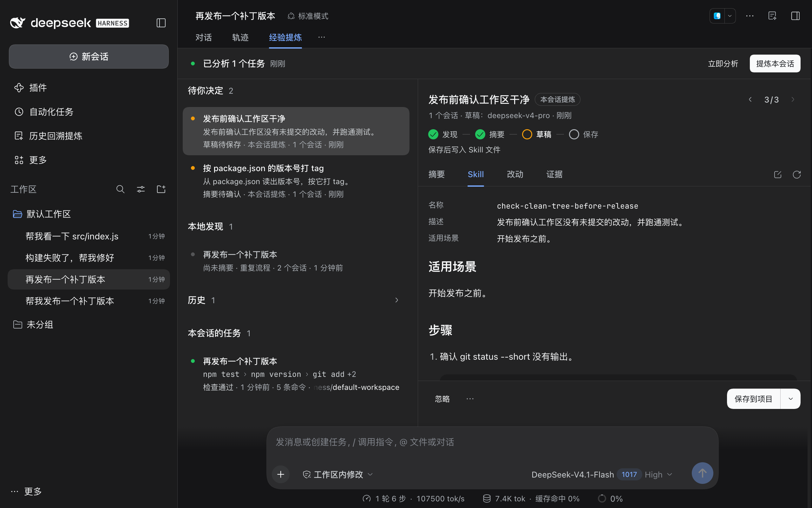
Task: Add attachment with plus button
Action: click(281, 474)
